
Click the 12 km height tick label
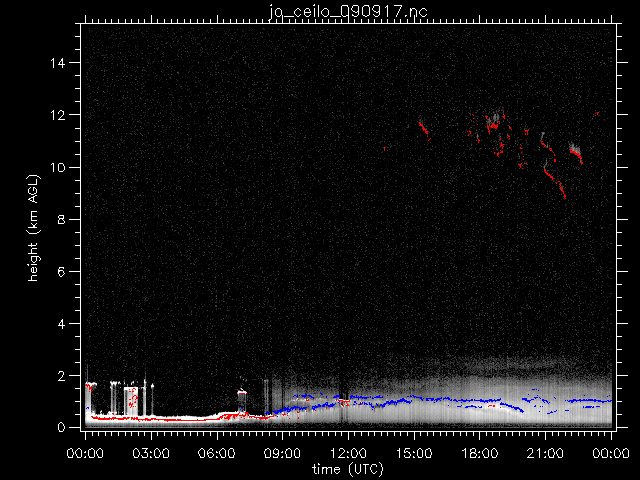coord(59,115)
